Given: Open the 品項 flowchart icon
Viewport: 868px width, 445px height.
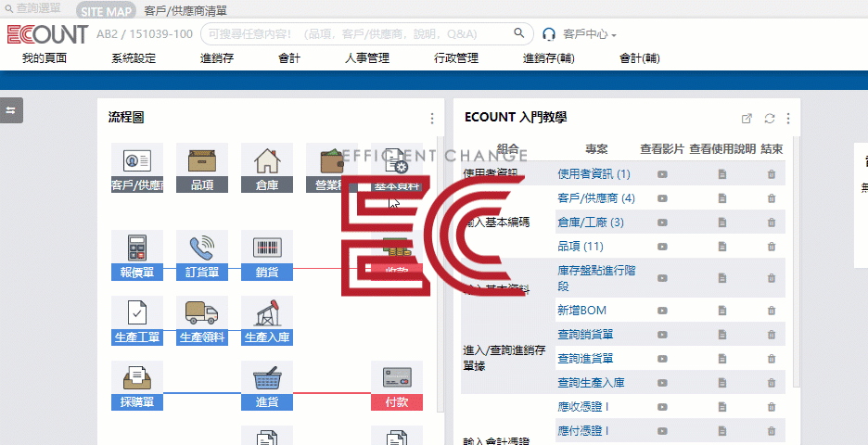Looking at the screenshot, I should coord(202,168).
